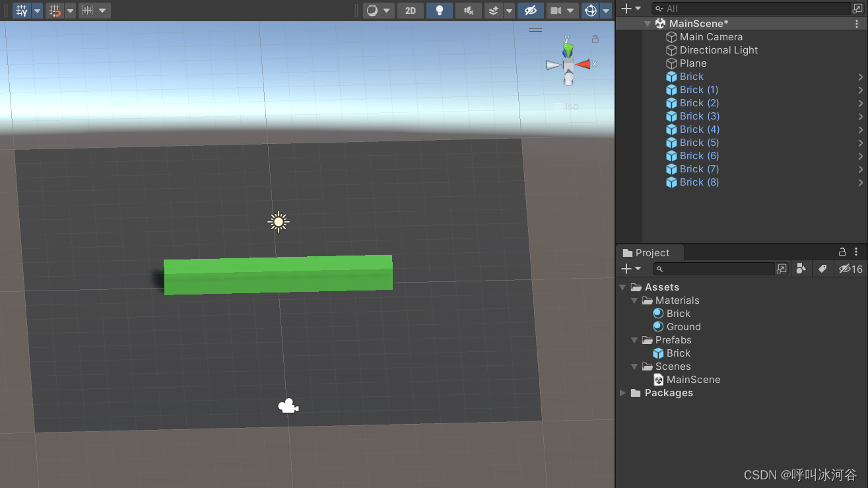Screen dimensions: 868x488
Task: Click the Brick (6) prefab cube icon
Action: pos(671,156)
